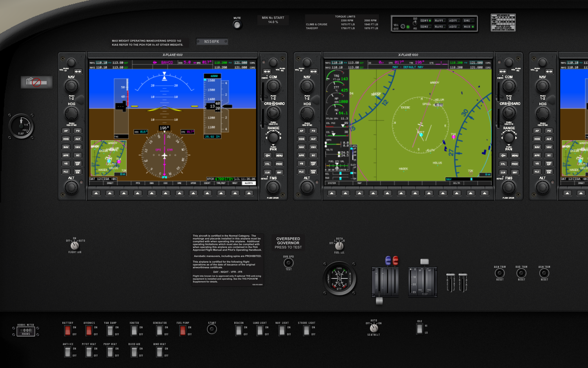This screenshot has height=368, width=588.
Task: Enable the PITOT HEAT switch
Action: point(89,352)
